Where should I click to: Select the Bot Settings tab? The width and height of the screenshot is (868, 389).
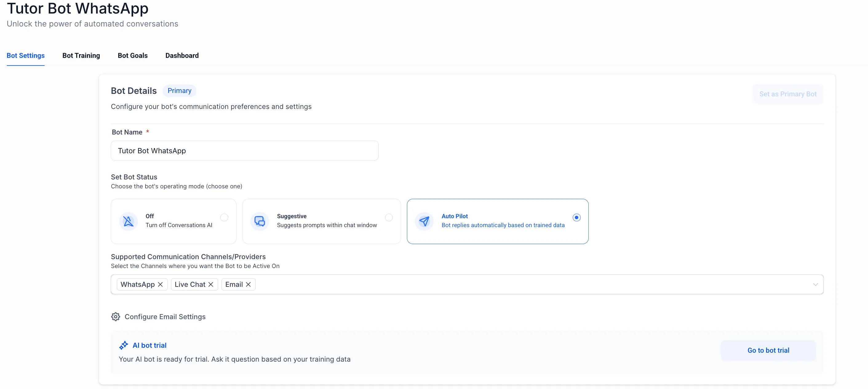pos(26,55)
